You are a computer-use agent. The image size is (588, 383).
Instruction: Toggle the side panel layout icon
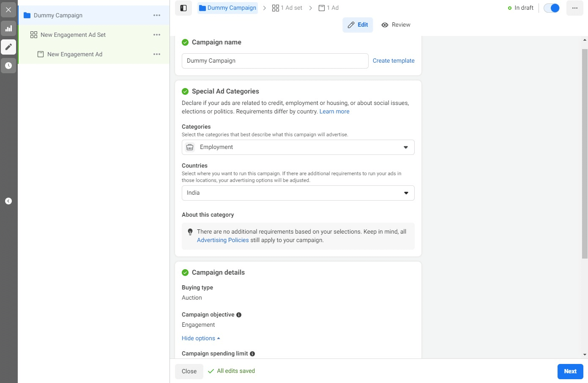(183, 8)
